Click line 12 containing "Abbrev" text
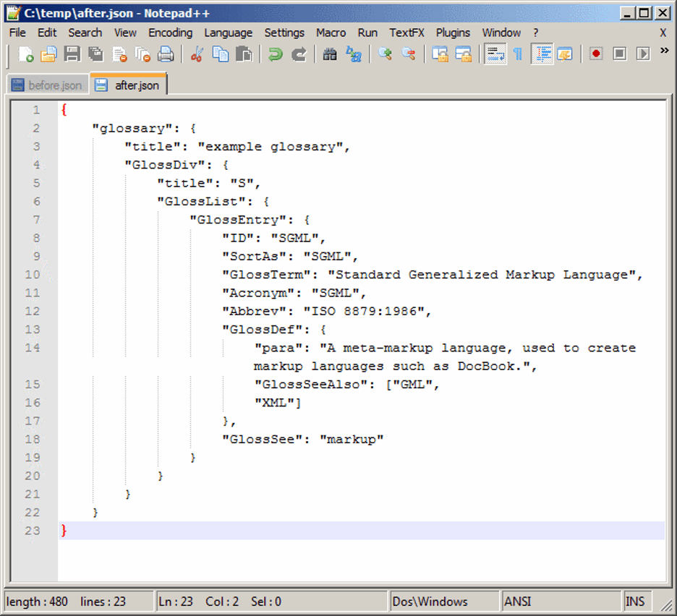 326,311
